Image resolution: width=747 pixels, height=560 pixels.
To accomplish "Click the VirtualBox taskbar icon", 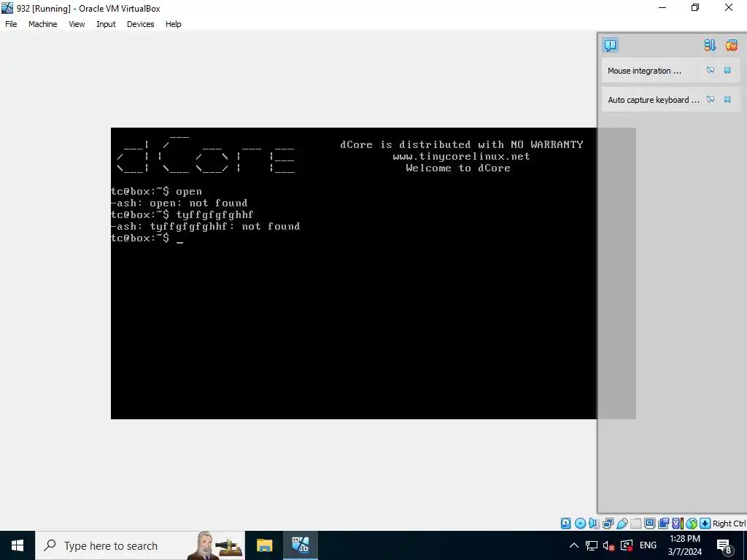I will coord(300,545).
